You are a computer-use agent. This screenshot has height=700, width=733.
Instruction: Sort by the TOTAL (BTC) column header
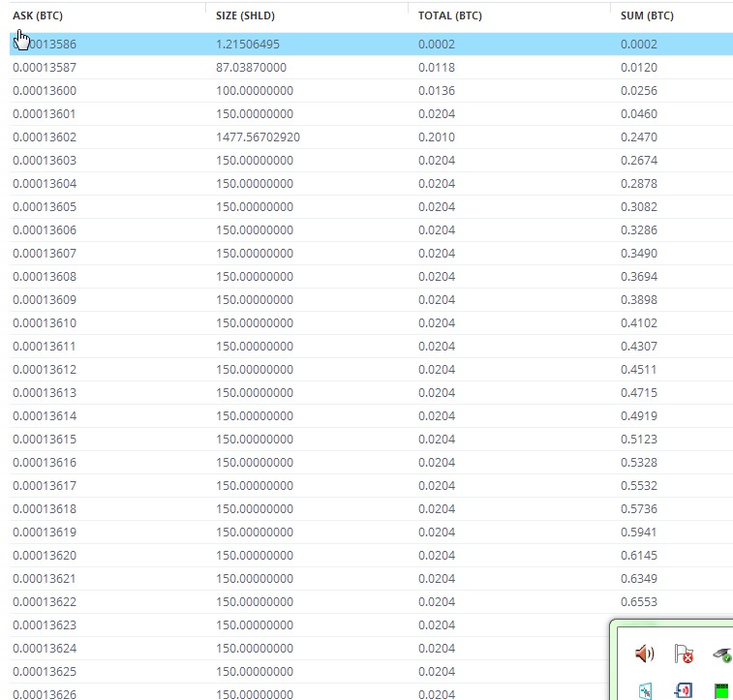click(450, 15)
